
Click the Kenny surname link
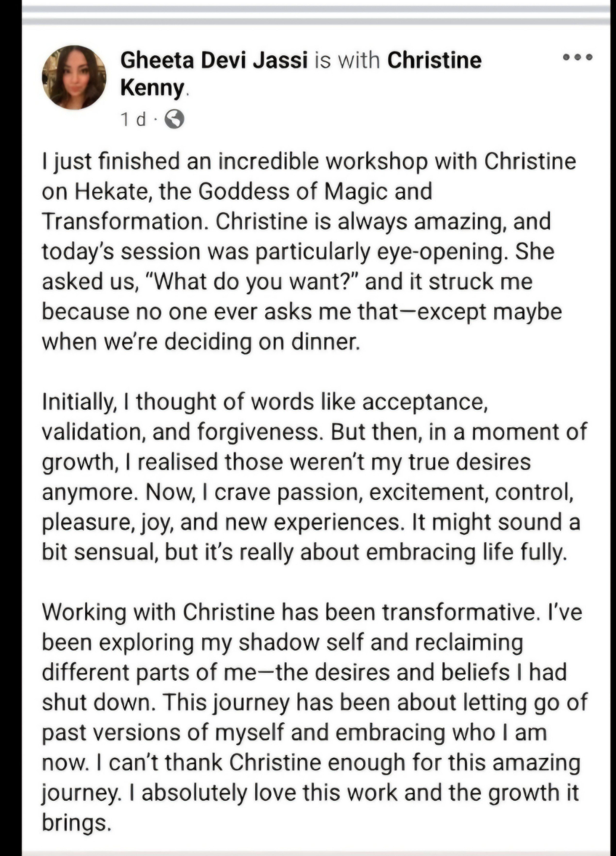tap(153, 88)
